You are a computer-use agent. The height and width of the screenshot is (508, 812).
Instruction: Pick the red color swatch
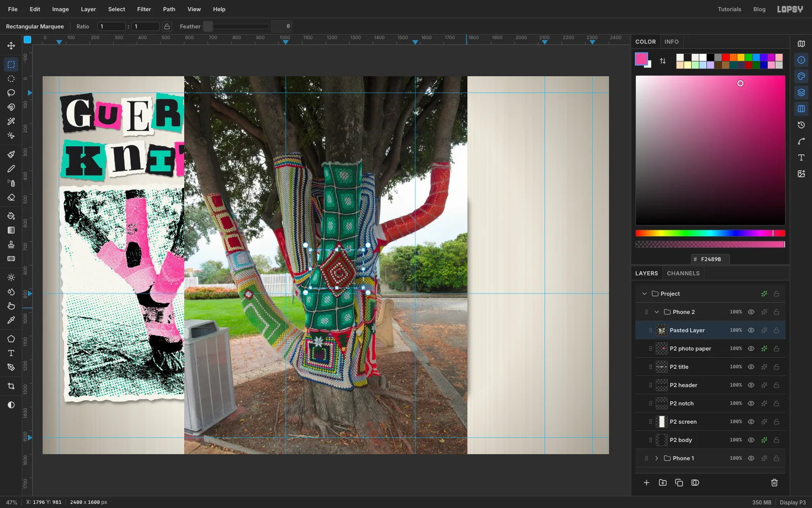726,57
